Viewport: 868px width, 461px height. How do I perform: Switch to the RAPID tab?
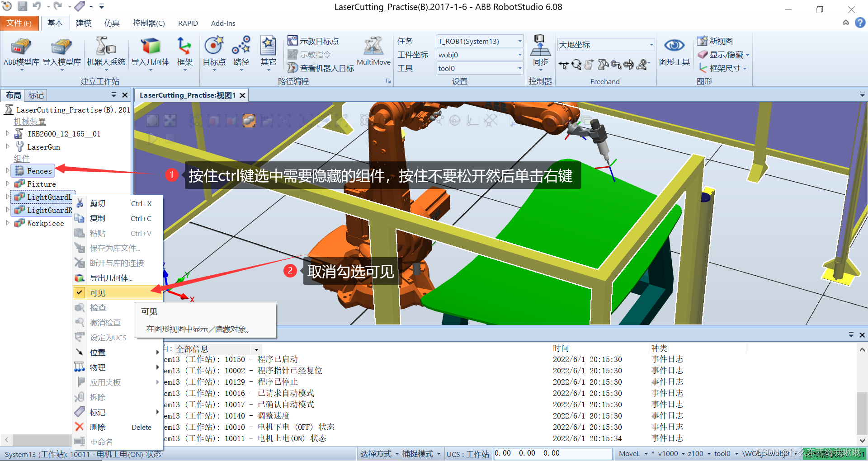[x=188, y=23]
